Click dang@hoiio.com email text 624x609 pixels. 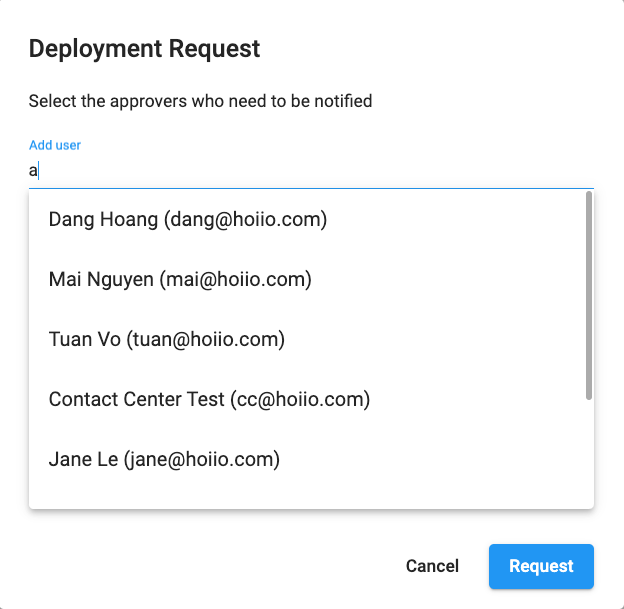(246, 220)
